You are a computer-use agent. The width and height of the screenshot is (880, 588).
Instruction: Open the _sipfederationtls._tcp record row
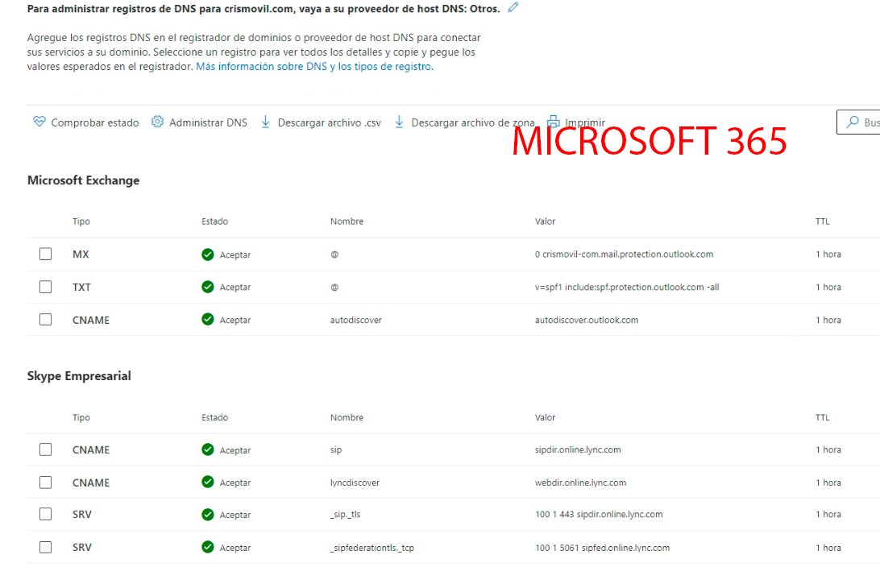[372, 548]
